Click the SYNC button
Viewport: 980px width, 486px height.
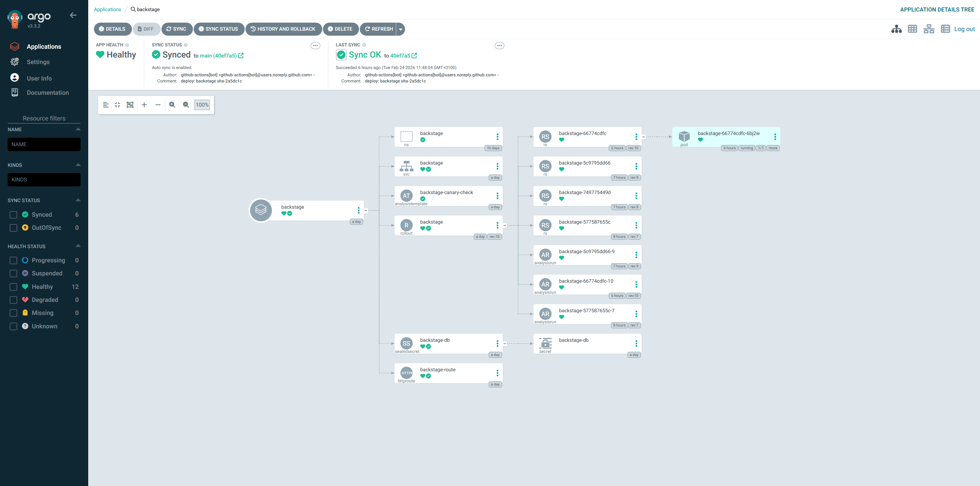[177, 29]
